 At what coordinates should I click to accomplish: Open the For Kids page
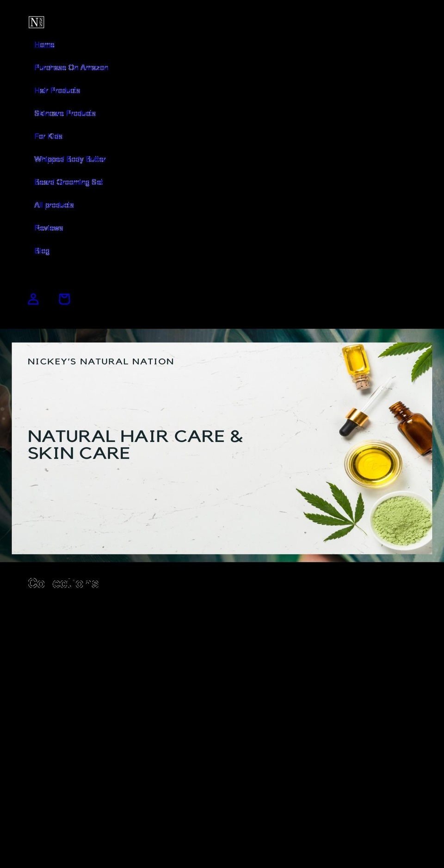[x=49, y=137]
